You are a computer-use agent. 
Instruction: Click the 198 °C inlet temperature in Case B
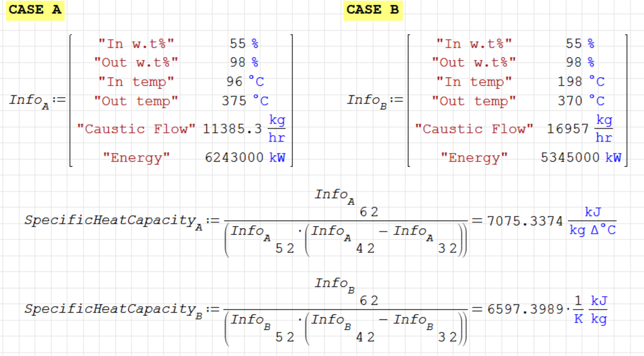pyautogui.click(x=570, y=82)
